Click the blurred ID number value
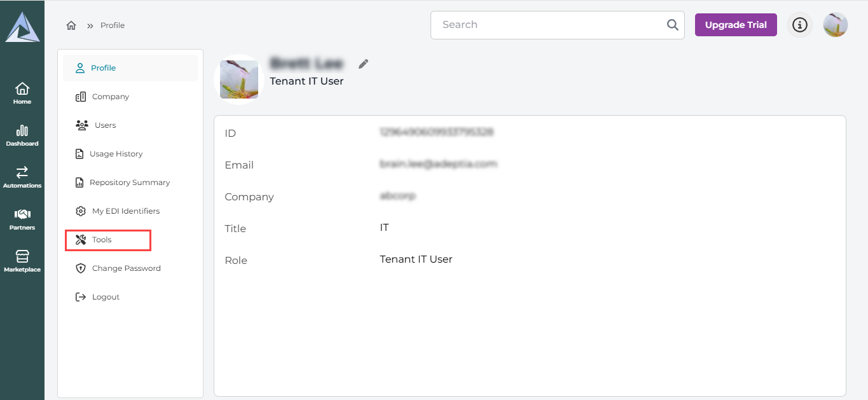 coord(436,132)
